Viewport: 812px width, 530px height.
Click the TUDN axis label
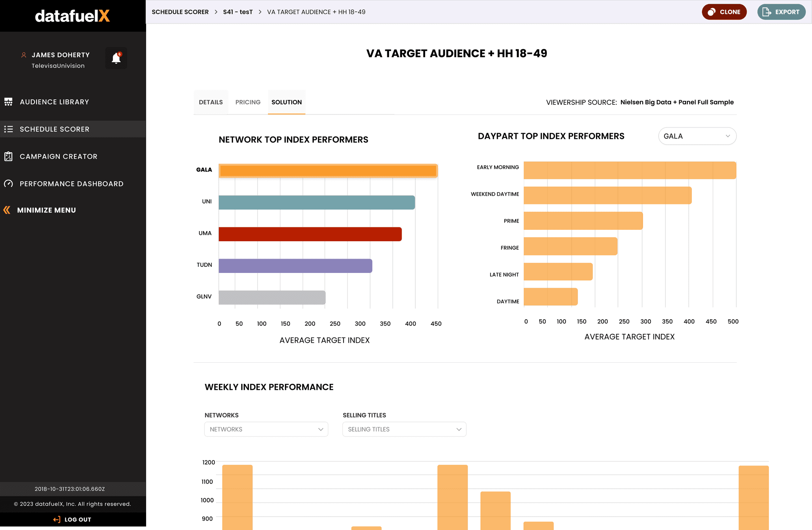[x=204, y=265]
